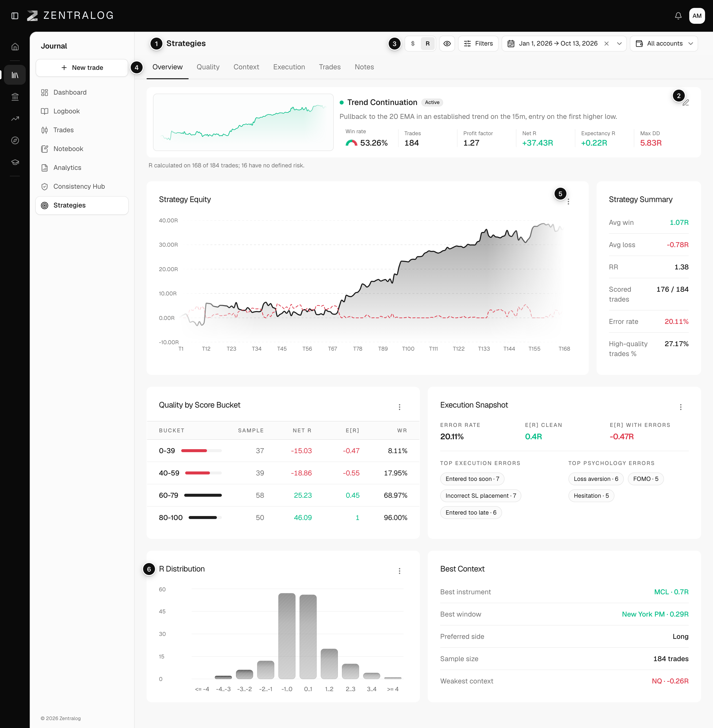The image size is (713, 728).
Task: Click the wallet icon in accounts selector
Action: point(639,44)
